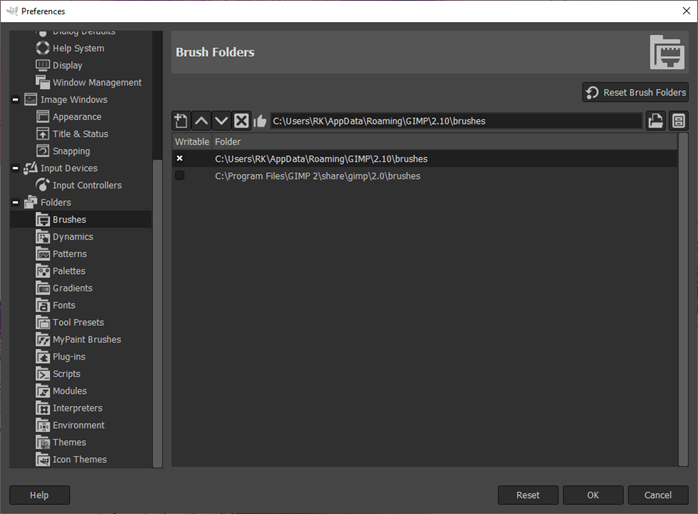Click the Dynamics folder icon
The height and width of the screenshot is (514, 698).
(x=43, y=237)
